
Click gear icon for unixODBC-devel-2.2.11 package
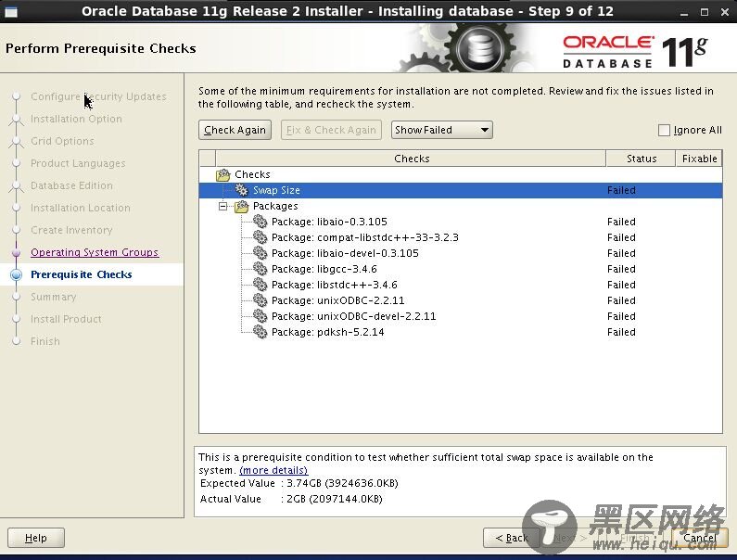(x=260, y=316)
